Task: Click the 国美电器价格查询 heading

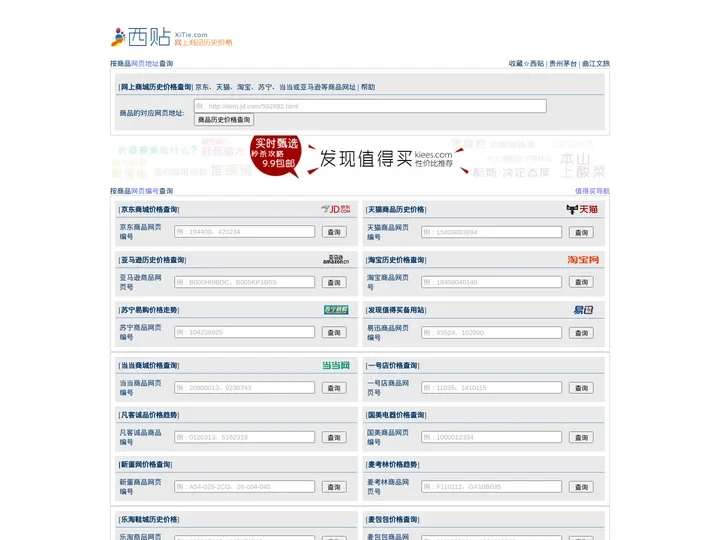Action: [396, 415]
